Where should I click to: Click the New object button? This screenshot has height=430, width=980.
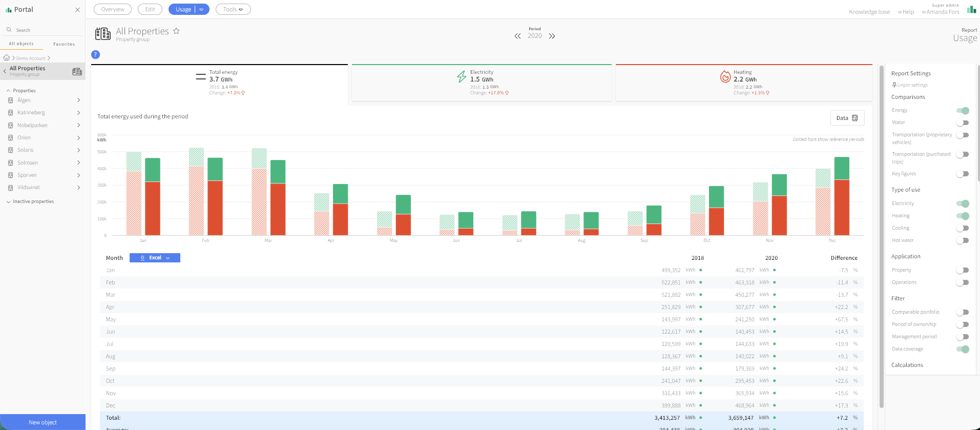click(x=43, y=422)
